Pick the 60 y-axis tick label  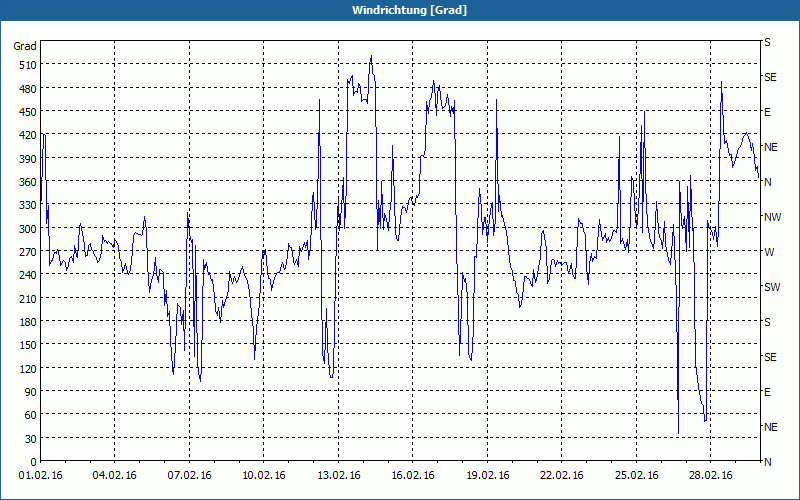pyautogui.click(x=30, y=415)
